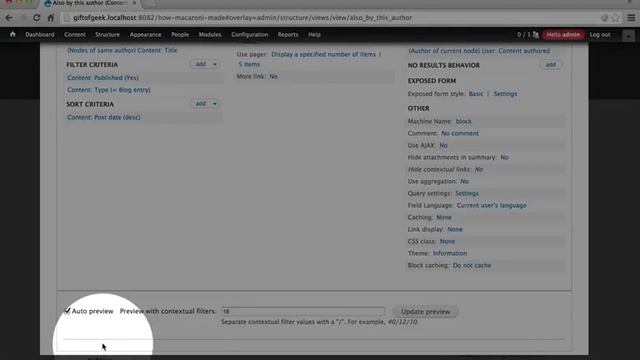The width and height of the screenshot is (640, 360).
Task: Click add button for Filter Criteria
Action: point(200,64)
